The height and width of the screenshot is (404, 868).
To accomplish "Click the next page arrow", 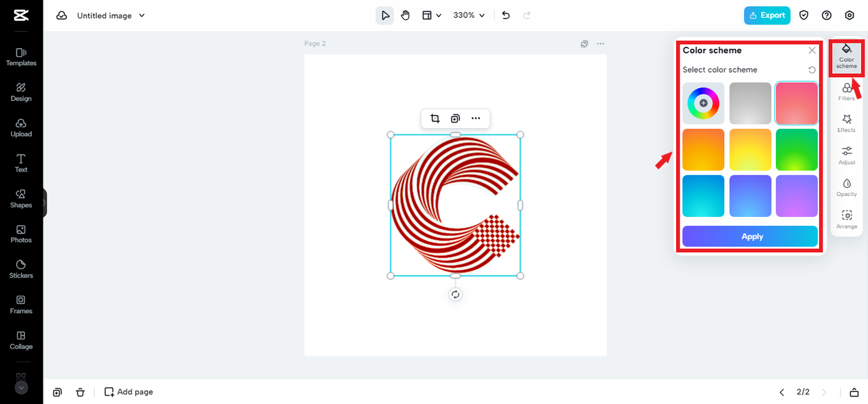I will point(824,392).
